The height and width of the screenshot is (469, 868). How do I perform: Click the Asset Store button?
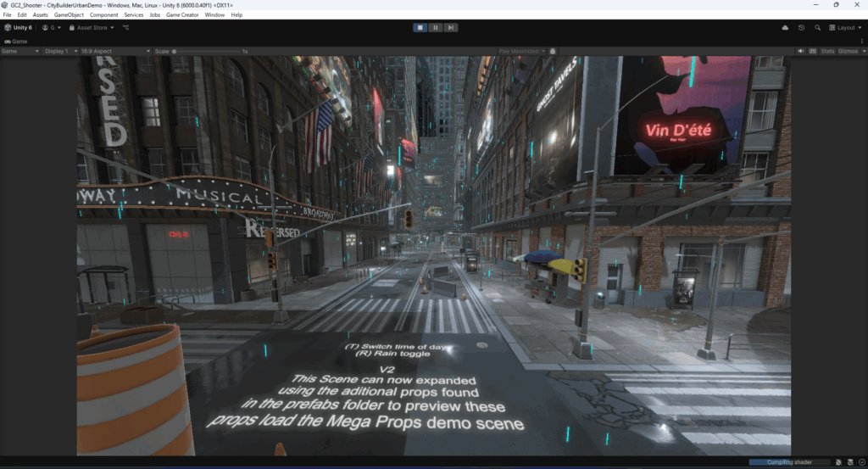(92, 27)
